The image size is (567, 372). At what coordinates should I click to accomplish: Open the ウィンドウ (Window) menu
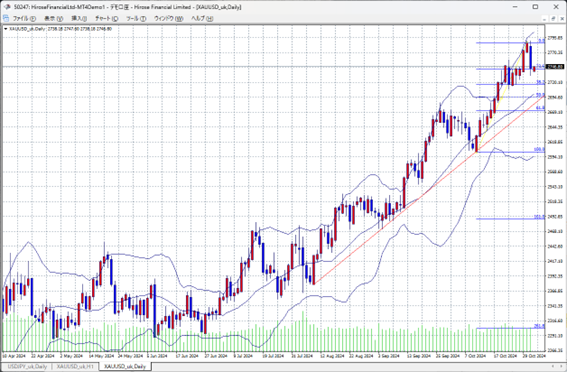pyautogui.click(x=169, y=18)
